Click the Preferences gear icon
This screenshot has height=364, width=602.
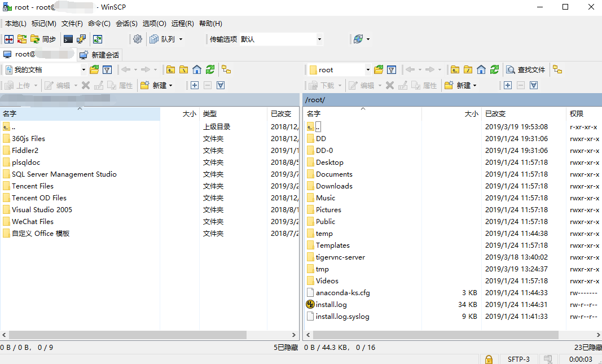click(x=138, y=39)
